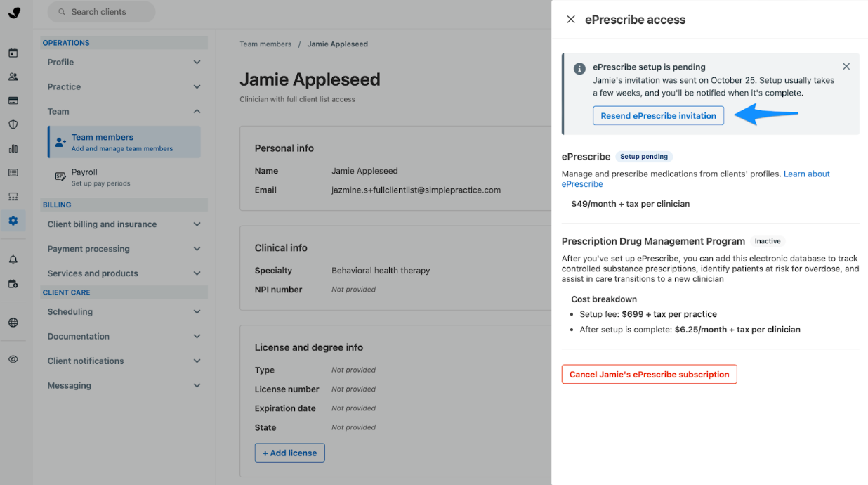Click Resend ePrescribe invitation button
This screenshot has height=485, width=868.
click(658, 116)
